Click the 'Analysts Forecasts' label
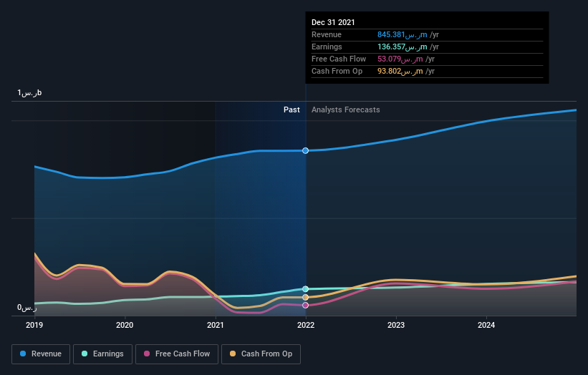588x375 pixels. (x=345, y=109)
